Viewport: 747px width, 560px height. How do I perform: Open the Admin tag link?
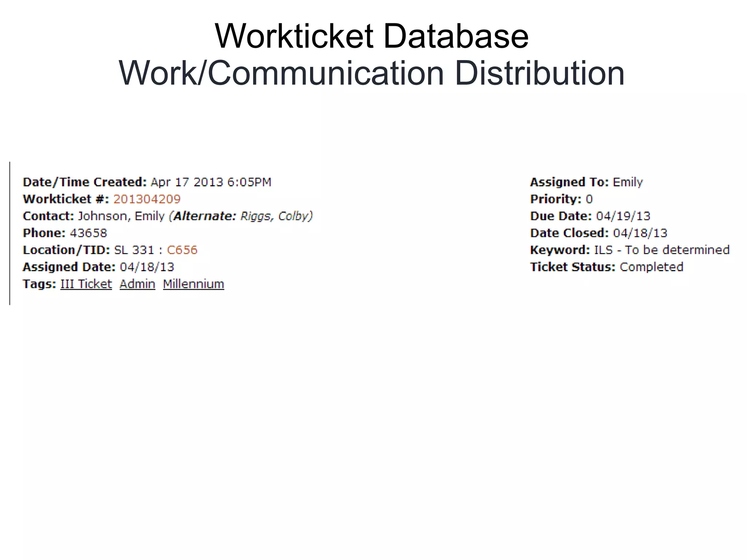138,284
